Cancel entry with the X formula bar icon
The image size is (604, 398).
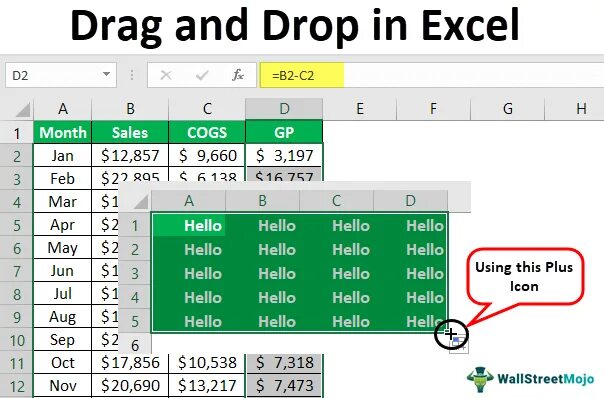click(166, 75)
